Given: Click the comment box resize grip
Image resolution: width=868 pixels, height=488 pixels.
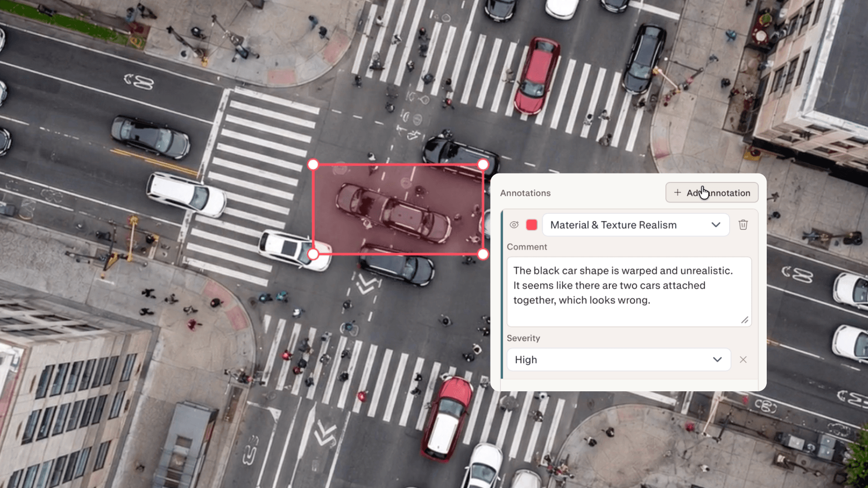Looking at the screenshot, I should 745,320.
